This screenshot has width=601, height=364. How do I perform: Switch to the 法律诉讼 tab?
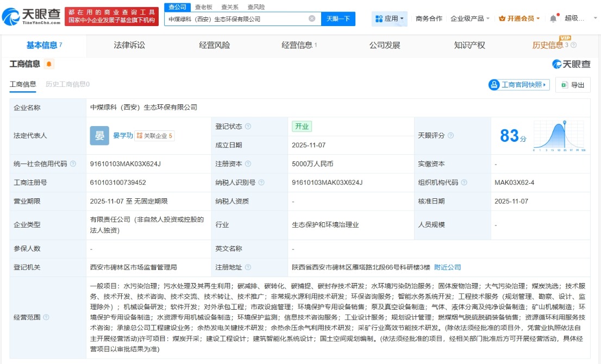pos(129,45)
